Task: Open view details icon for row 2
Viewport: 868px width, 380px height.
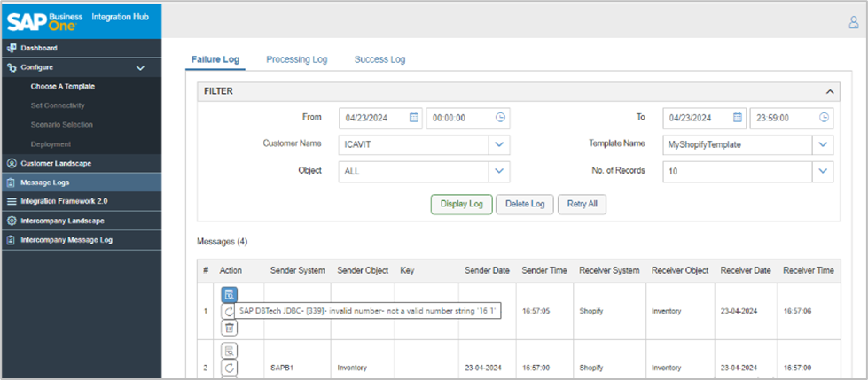Action: pyautogui.click(x=229, y=351)
